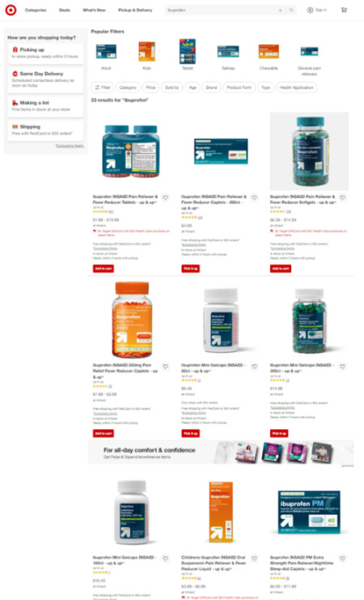Expand the Product Form filter

[x=239, y=87]
